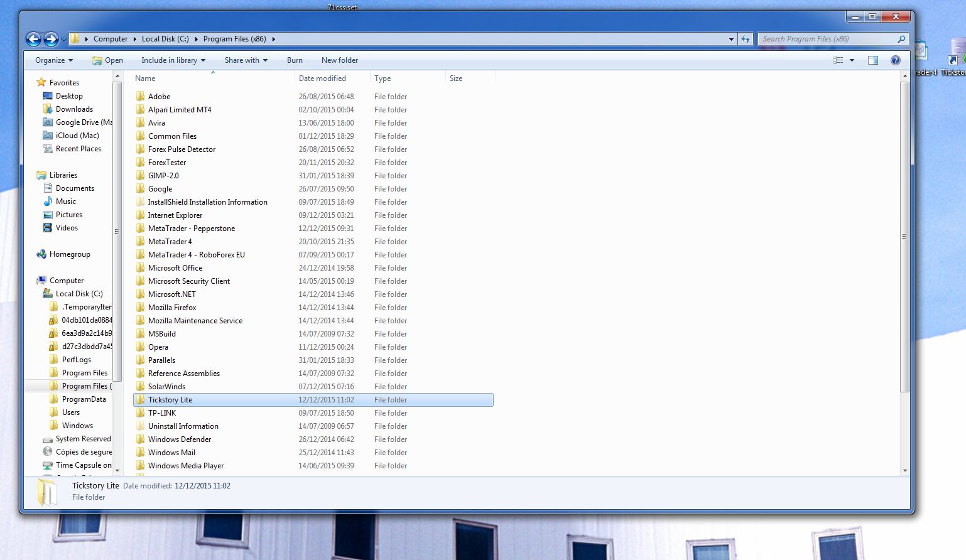Click the file list vertical scrollbar

point(904,237)
